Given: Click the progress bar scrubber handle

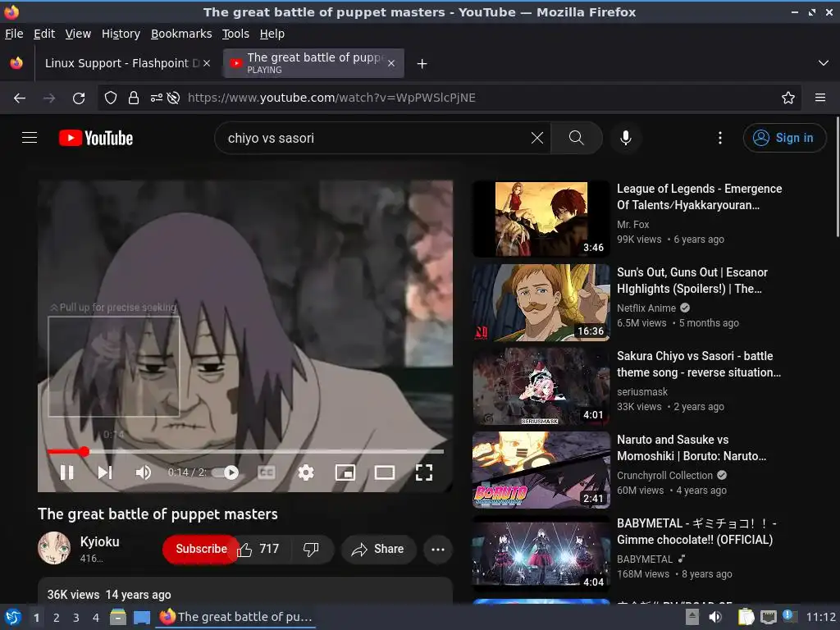Looking at the screenshot, I should click(84, 452).
